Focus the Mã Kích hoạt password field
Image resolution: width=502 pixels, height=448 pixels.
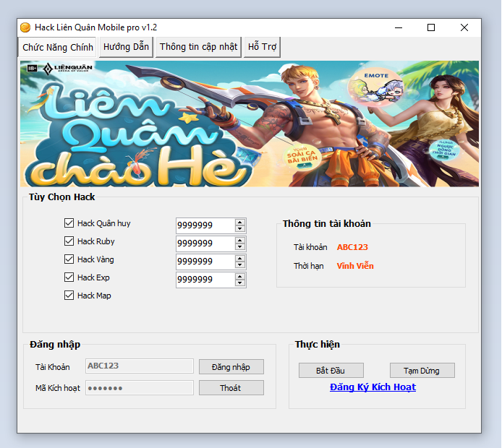tap(140, 388)
